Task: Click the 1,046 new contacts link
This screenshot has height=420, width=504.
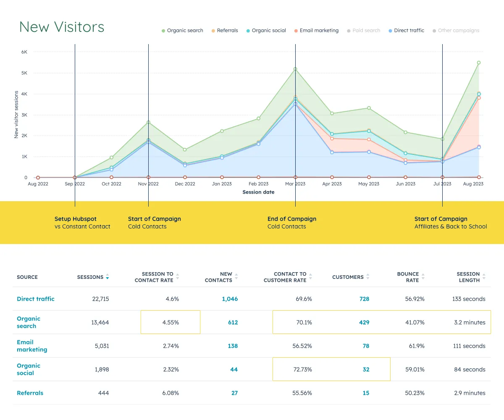Action: [x=230, y=299]
